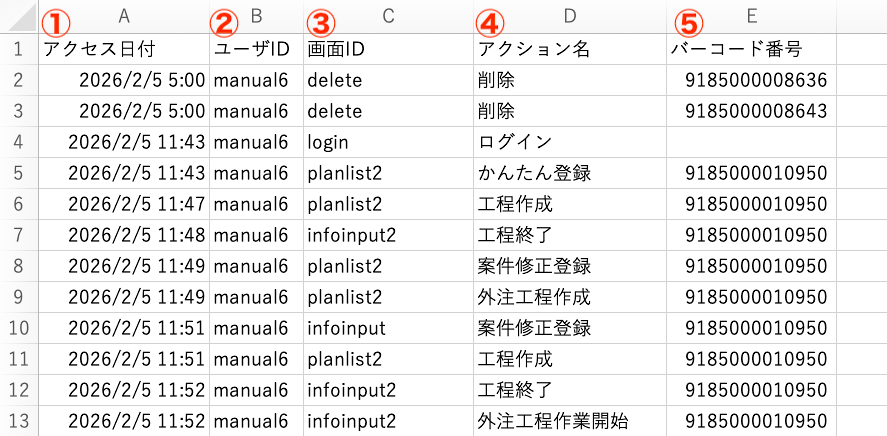
Task: Click the ユーザID header cell
Action: pyautogui.click(x=250, y=49)
